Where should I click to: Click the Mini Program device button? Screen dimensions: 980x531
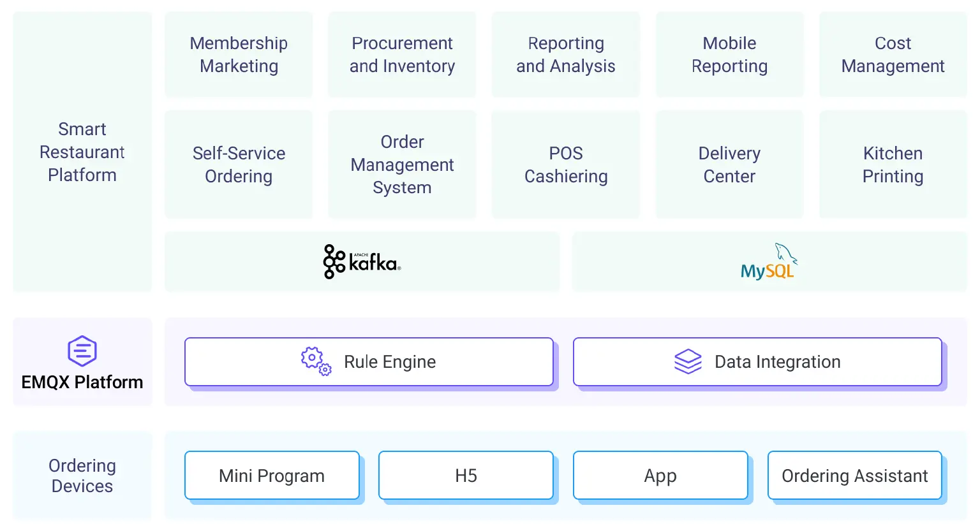[272, 476]
